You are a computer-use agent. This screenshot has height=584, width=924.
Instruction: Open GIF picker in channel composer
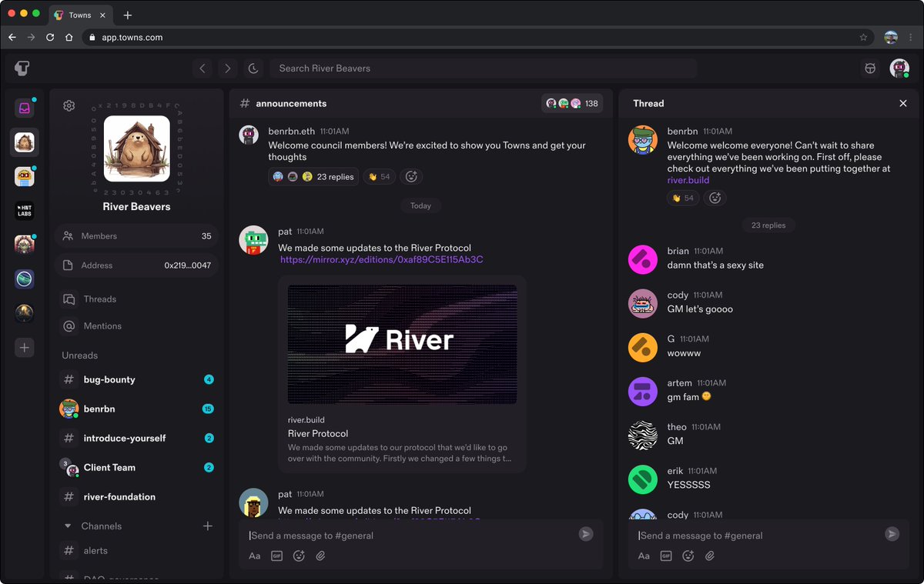pos(277,556)
